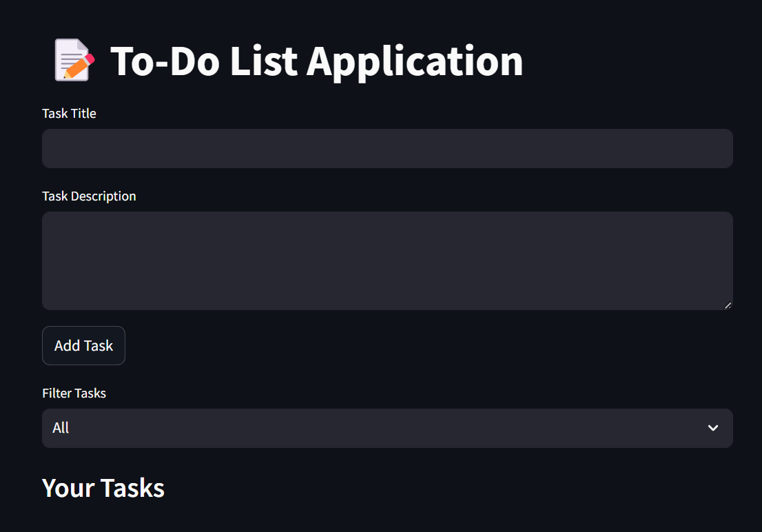Click the word 'To-Do' in page title
This screenshot has height=532, width=762.
pos(165,61)
